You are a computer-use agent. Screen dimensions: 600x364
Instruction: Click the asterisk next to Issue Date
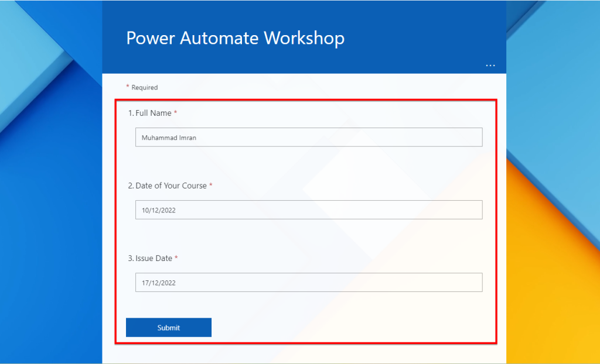point(177,256)
